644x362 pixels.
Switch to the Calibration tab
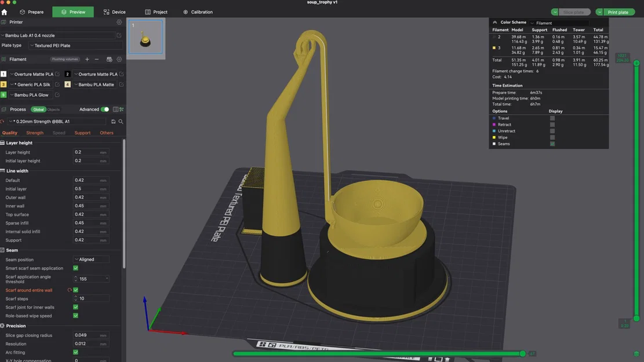[198, 12]
